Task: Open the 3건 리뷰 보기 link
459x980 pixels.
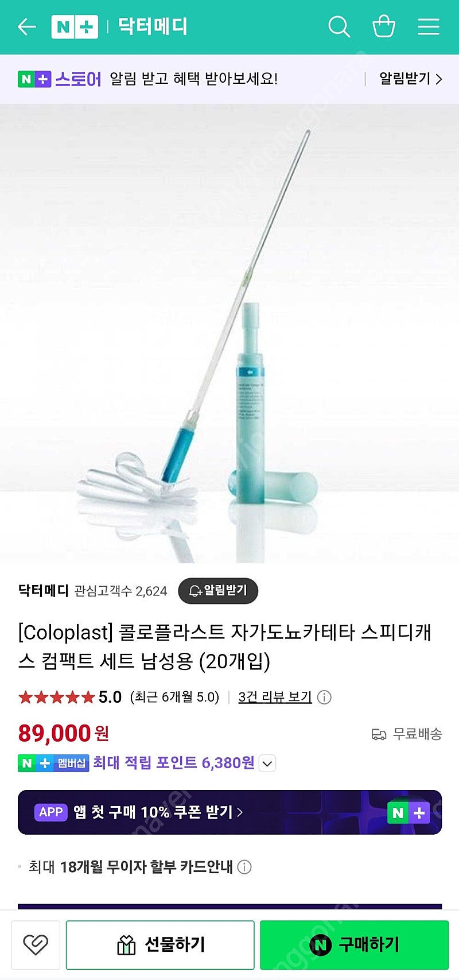Action: (x=275, y=697)
